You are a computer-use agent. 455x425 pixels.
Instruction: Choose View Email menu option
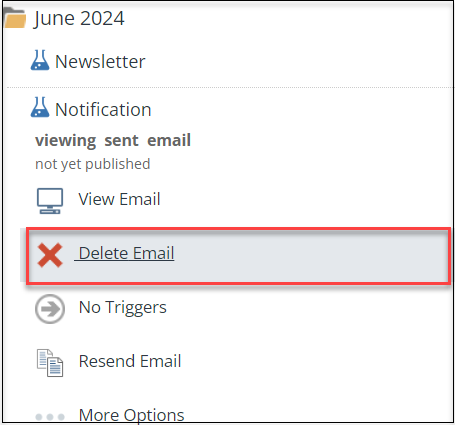point(120,199)
